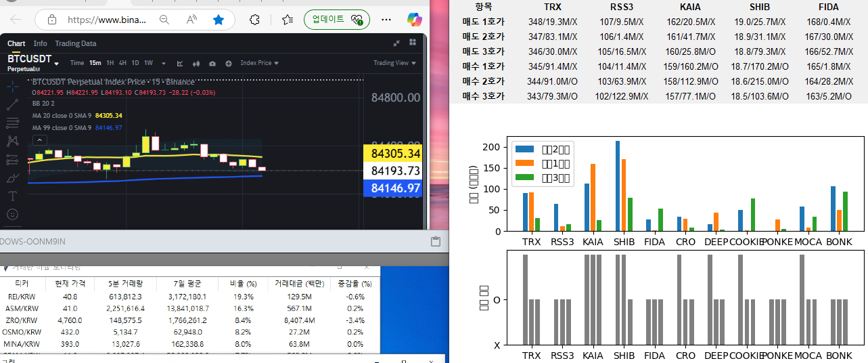Take a chart snapshot with the camera icon

(212, 64)
